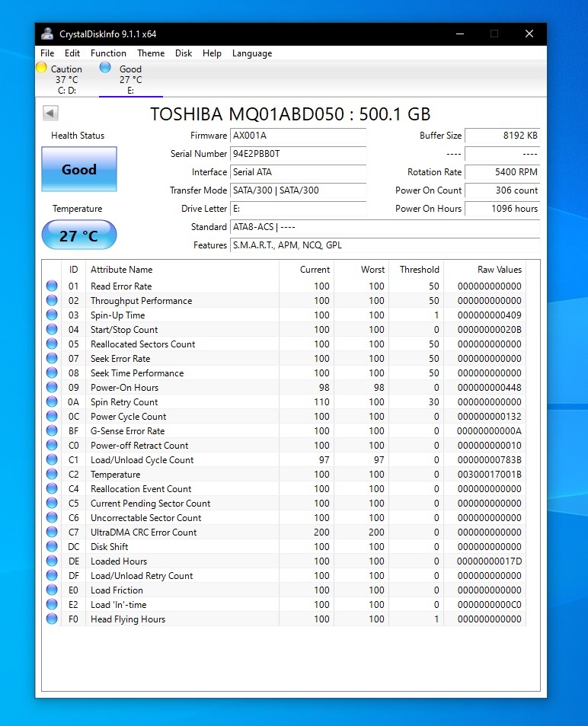The height and width of the screenshot is (726, 588).
Task: Click the Firmware field AX001A
Action: [x=298, y=136]
